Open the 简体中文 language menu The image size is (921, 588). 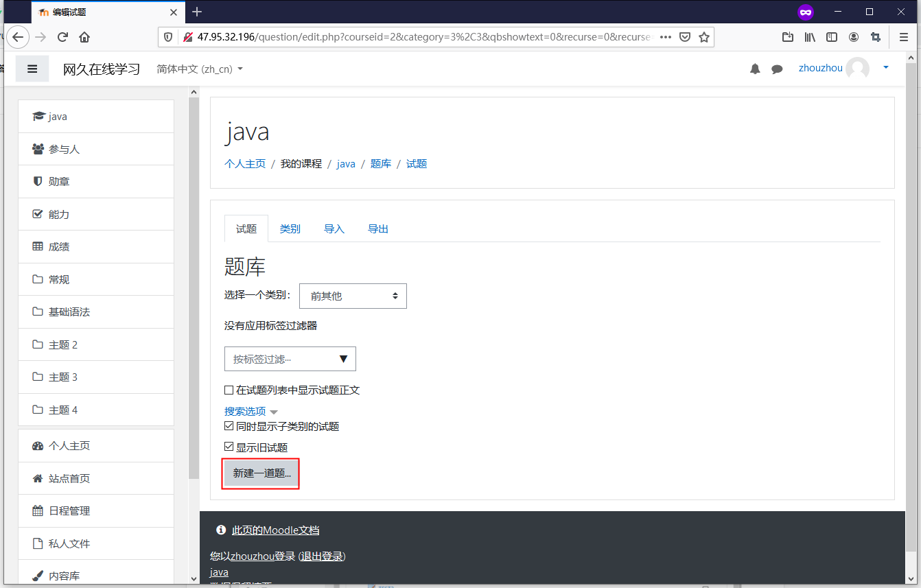(x=199, y=69)
